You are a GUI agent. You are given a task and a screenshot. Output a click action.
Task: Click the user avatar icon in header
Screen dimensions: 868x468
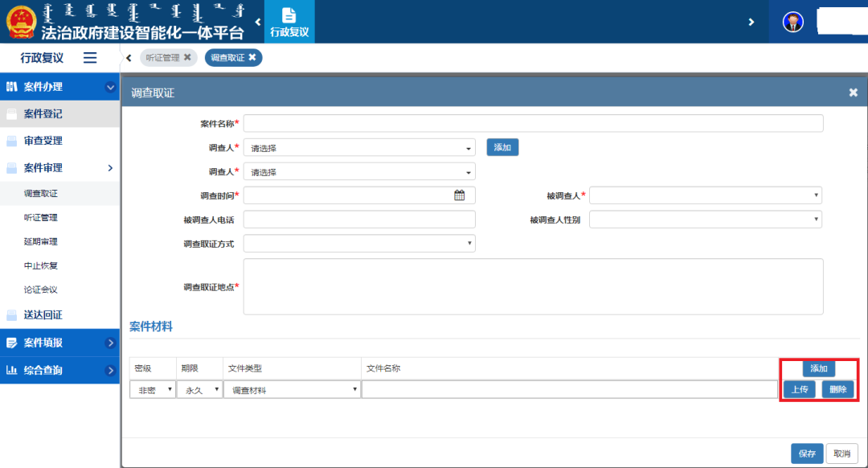[x=792, y=23]
